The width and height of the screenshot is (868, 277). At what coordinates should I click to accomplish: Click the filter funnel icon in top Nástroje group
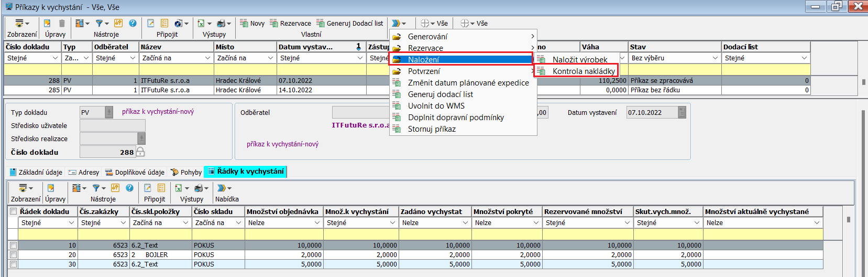pos(99,23)
